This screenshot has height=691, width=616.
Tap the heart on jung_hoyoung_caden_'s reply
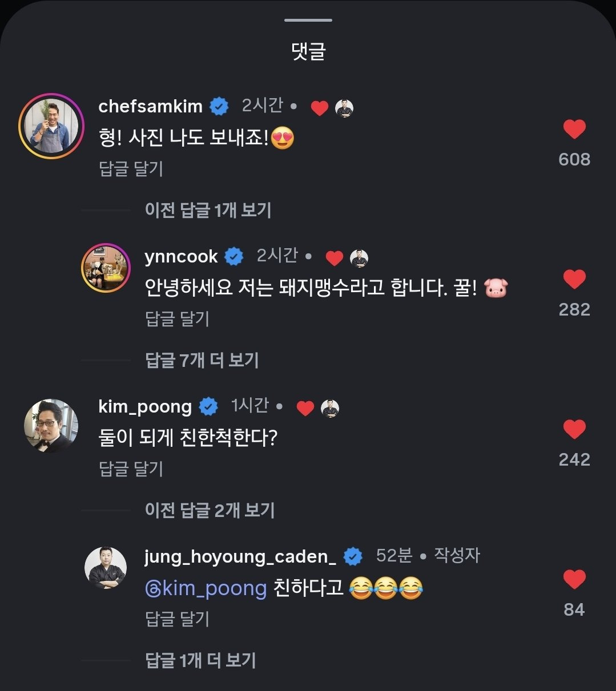tap(574, 580)
